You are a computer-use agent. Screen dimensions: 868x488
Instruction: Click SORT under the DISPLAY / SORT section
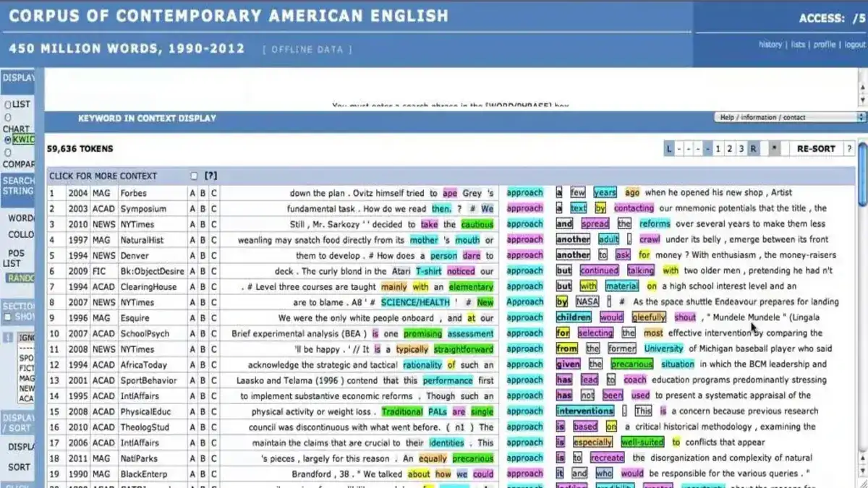click(x=17, y=468)
